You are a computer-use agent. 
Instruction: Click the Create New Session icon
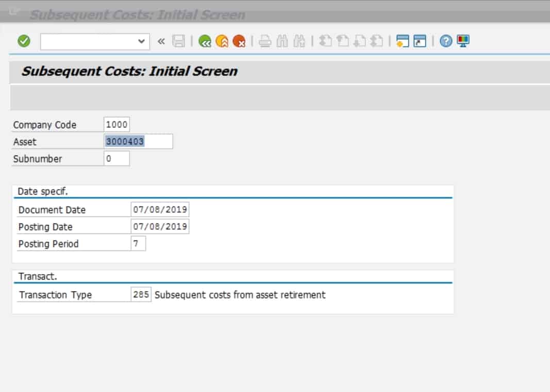(403, 41)
